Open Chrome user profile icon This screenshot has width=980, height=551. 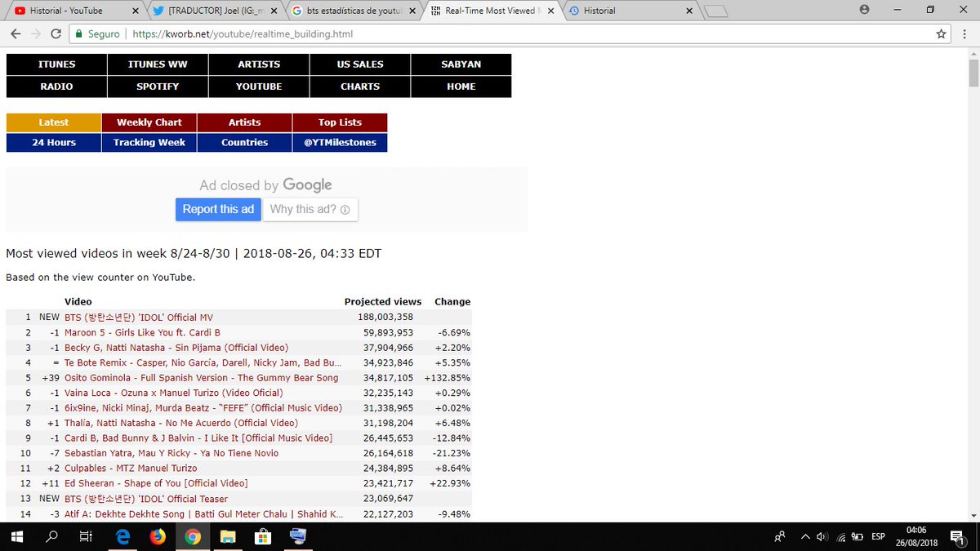point(864,10)
